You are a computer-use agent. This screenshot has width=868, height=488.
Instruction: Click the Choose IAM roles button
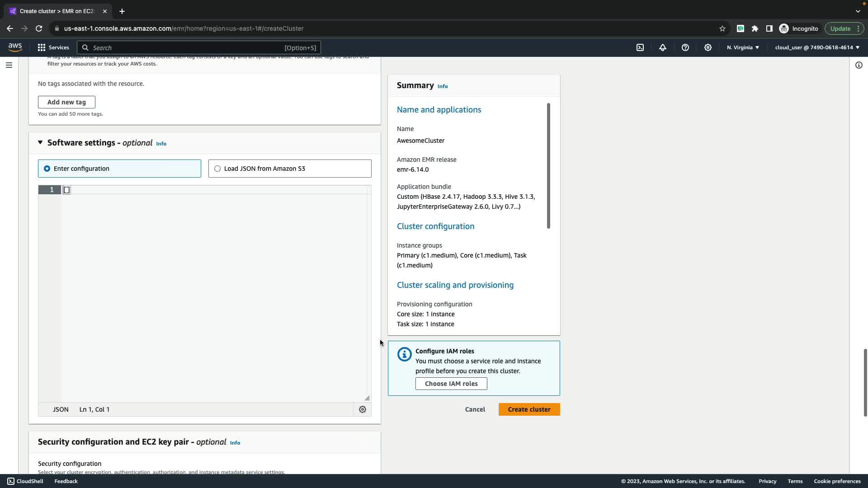click(451, 384)
